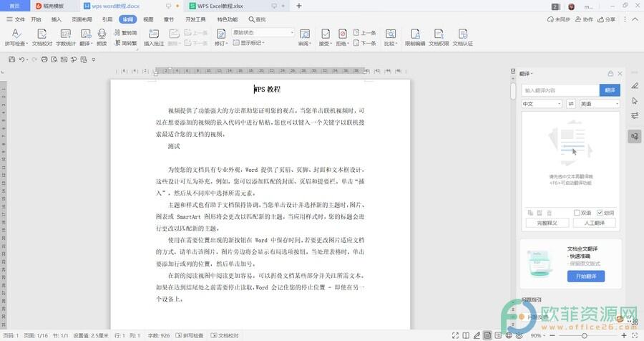Open source language 中文 dropdown
Image resolution: width=644 pixels, height=341 pixels.
(542, 104)
